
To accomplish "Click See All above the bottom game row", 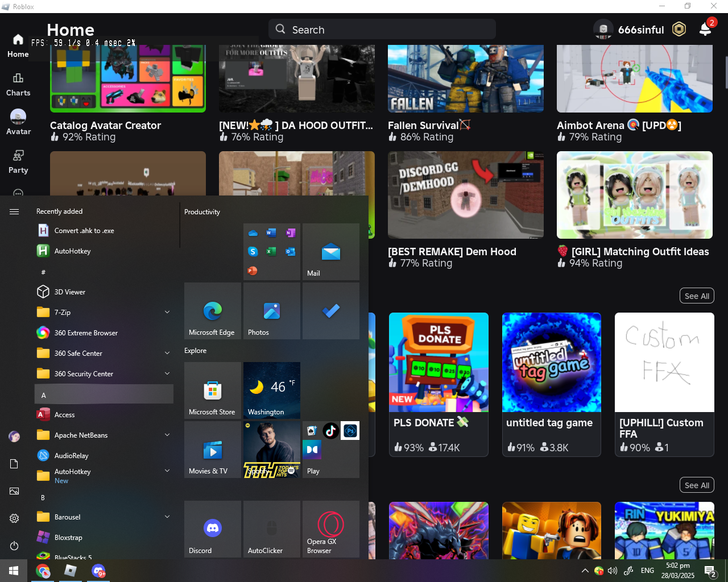I will 697,485.
